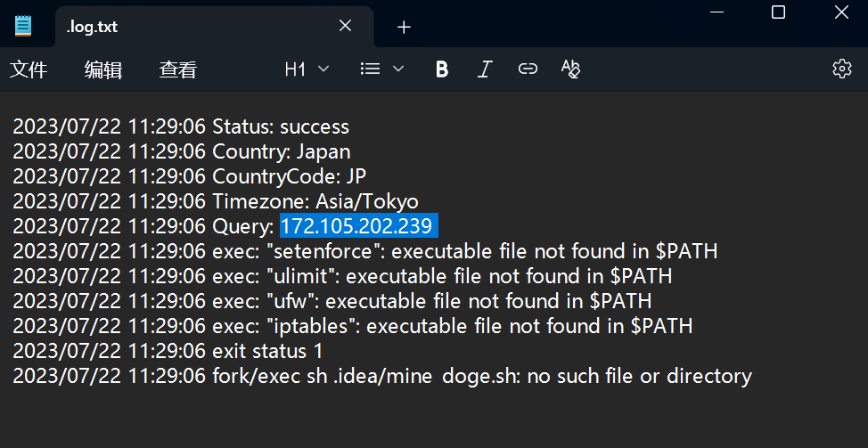The image size is (868, 448).
Task: Select the .log.txt tab
Action: click(178, 27)
